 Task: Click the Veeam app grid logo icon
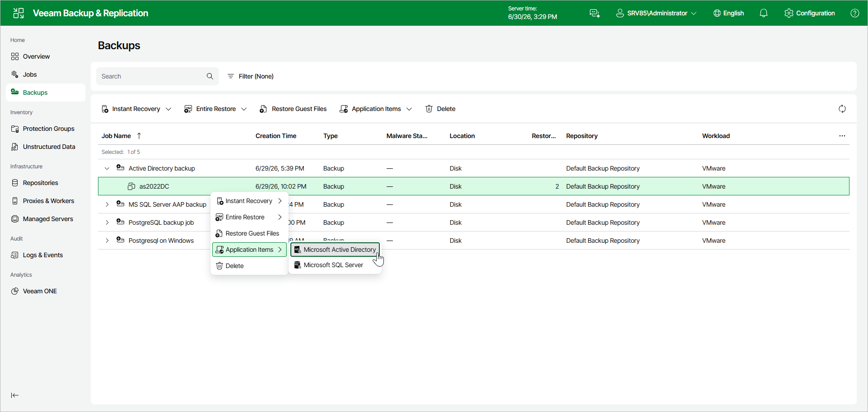click(19, 13)
